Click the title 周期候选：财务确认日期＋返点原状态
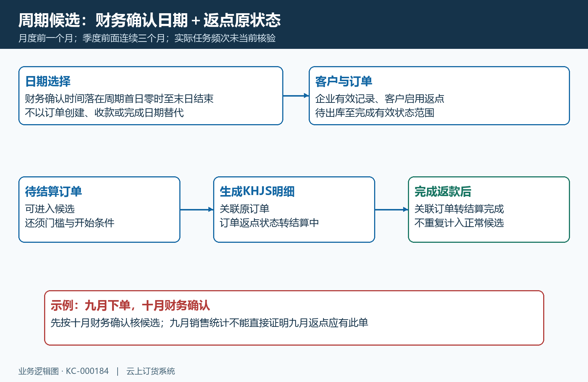This screenshot has height=382, width=588. pos(150,20)
